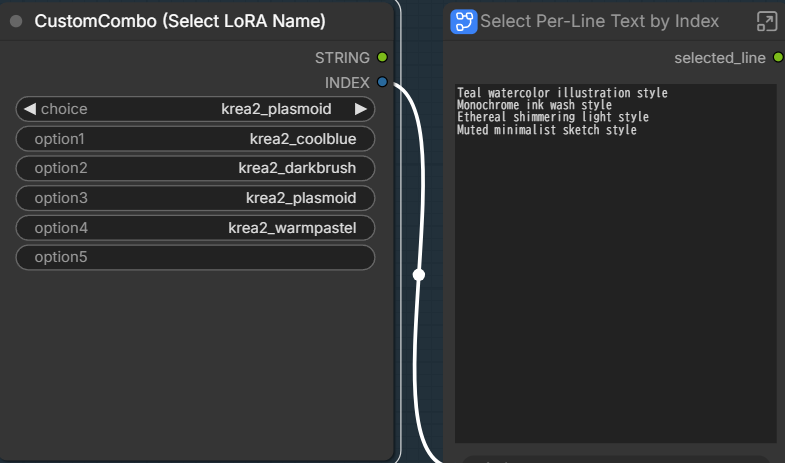
Task: Click the green STRING output socket
Action: pos(382,57)
